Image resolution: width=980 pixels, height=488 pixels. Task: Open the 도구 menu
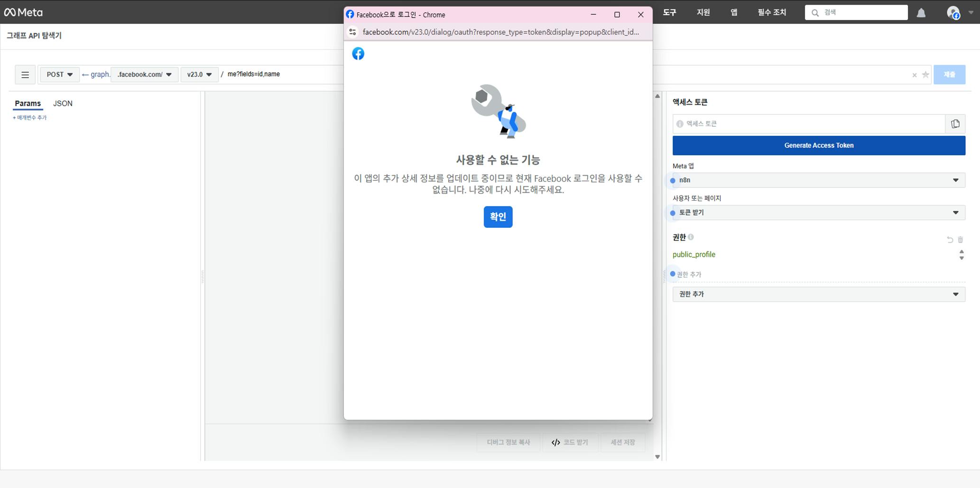(x=669, y=12)
